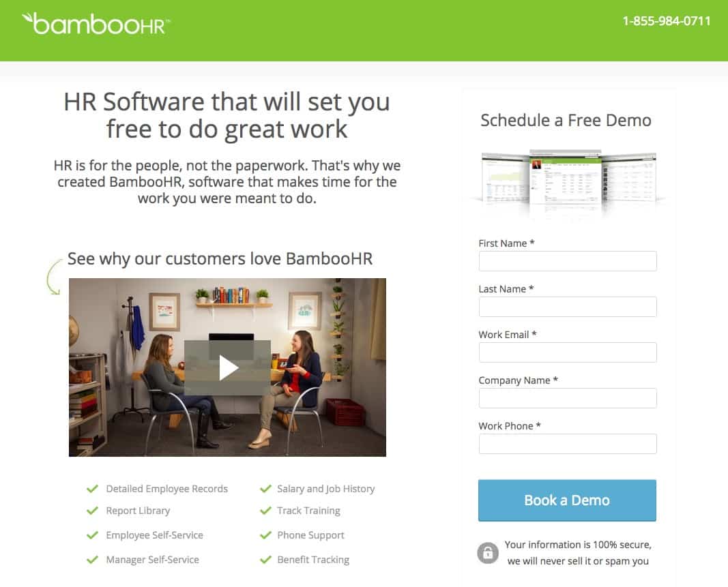Click the software screenshots demo image
728x587 pixels.
(x=568, y=180)
